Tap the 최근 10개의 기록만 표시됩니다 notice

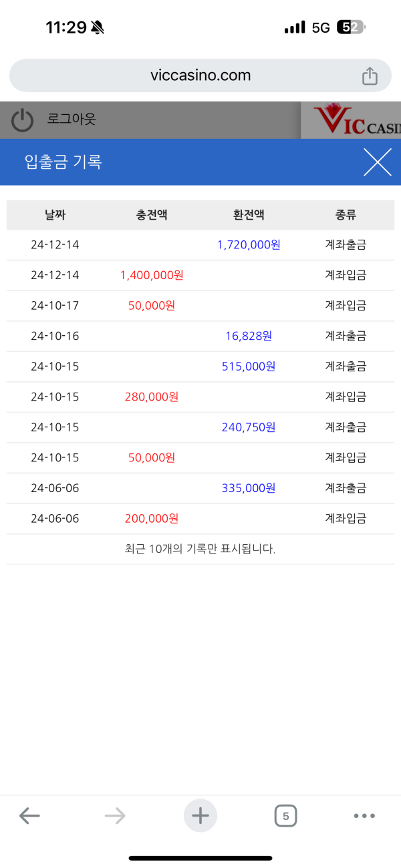(200, 550)
